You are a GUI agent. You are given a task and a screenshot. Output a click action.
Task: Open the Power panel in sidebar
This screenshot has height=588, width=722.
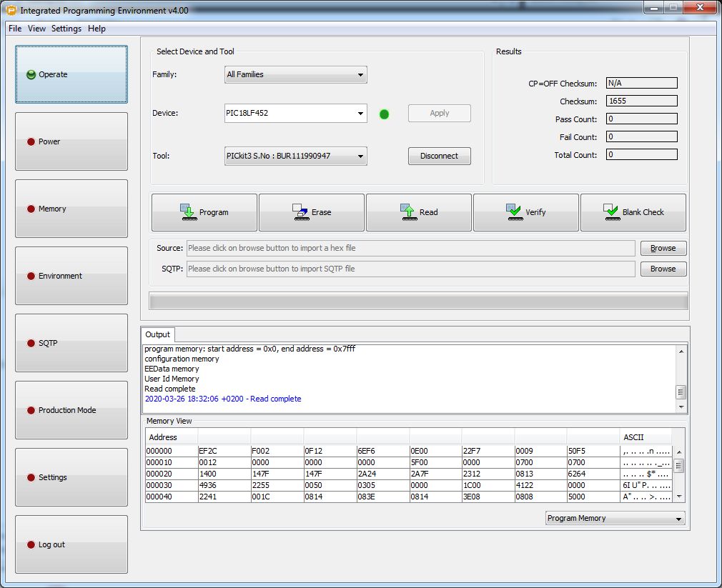pyautogui.click(x=71, y=141)
